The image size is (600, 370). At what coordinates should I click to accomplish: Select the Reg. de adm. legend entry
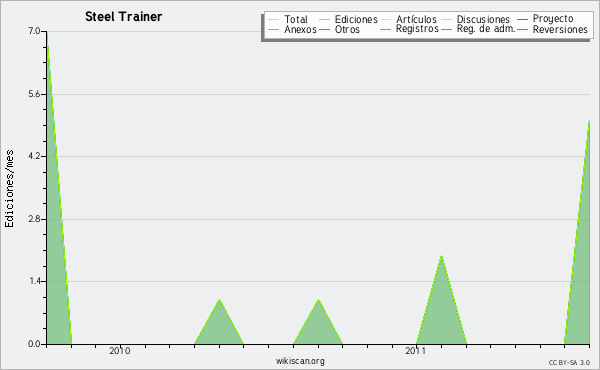(478, 29)
